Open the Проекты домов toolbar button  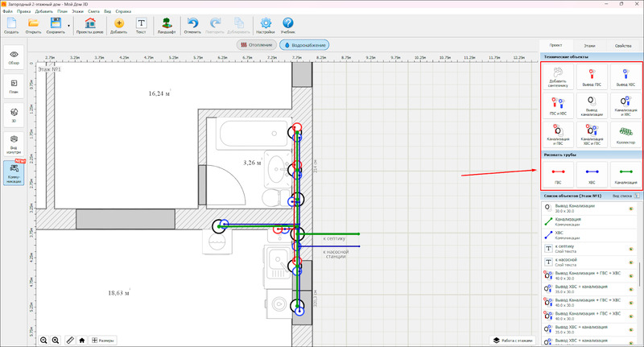tap(91, 27)
